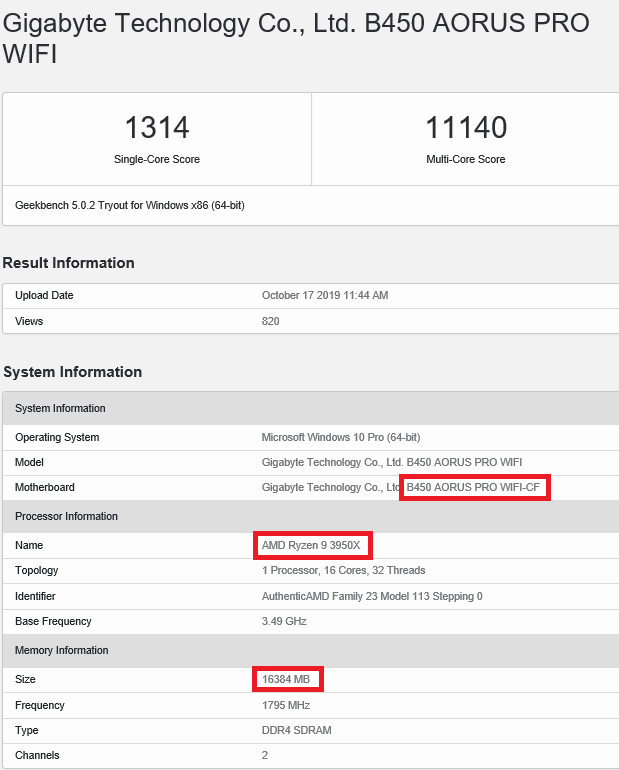Image resolution: width=619 pixels, height=770 pixels.
Task: Click the Topology row label
Action: coord(37,570)
